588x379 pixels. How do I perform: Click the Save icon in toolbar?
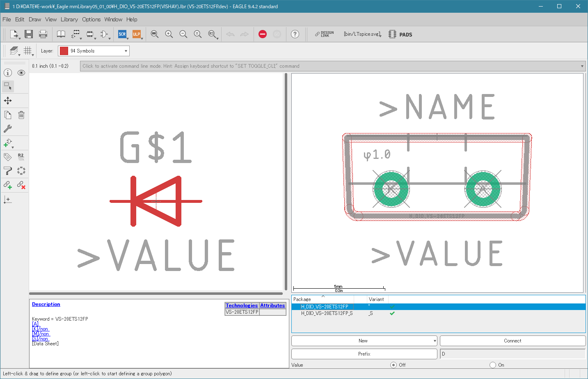(28, 34)
